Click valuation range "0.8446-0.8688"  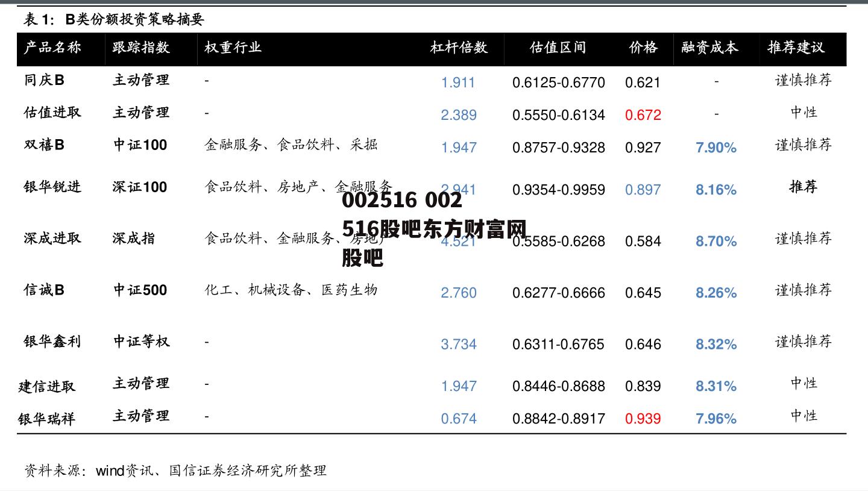point(559,386)
